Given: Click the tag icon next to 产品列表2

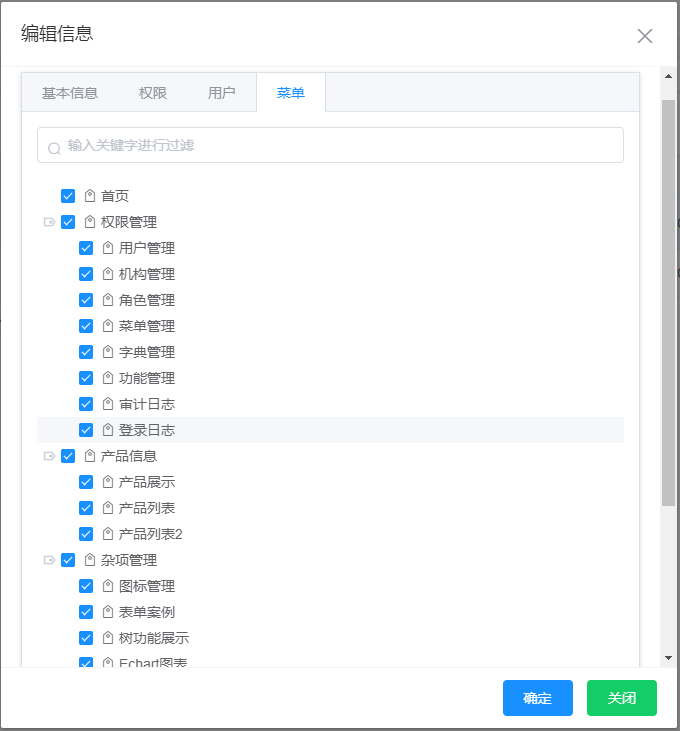Looking at the screenshot, I should (108, 534).
